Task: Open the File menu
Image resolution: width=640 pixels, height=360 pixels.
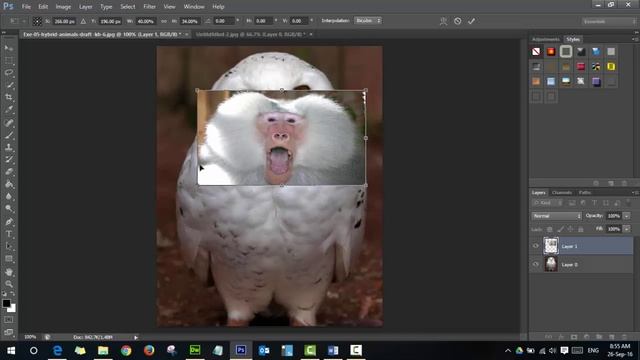Action: (26, 7)
